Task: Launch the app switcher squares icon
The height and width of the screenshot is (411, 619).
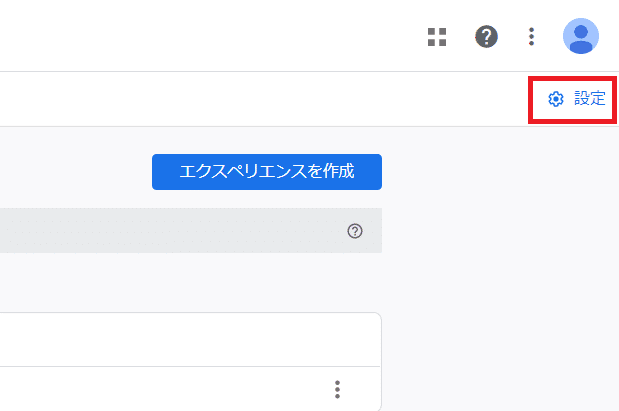Action: click(437, 37)
